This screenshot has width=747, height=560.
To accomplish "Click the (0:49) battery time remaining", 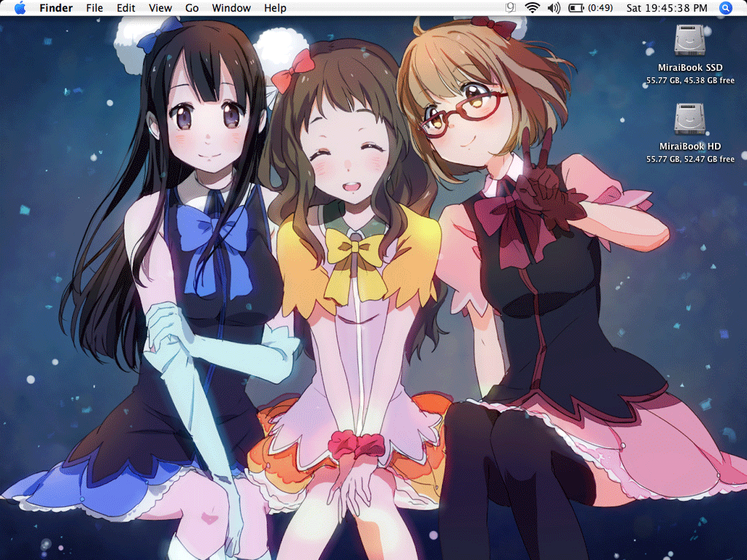I will [600, 8].
